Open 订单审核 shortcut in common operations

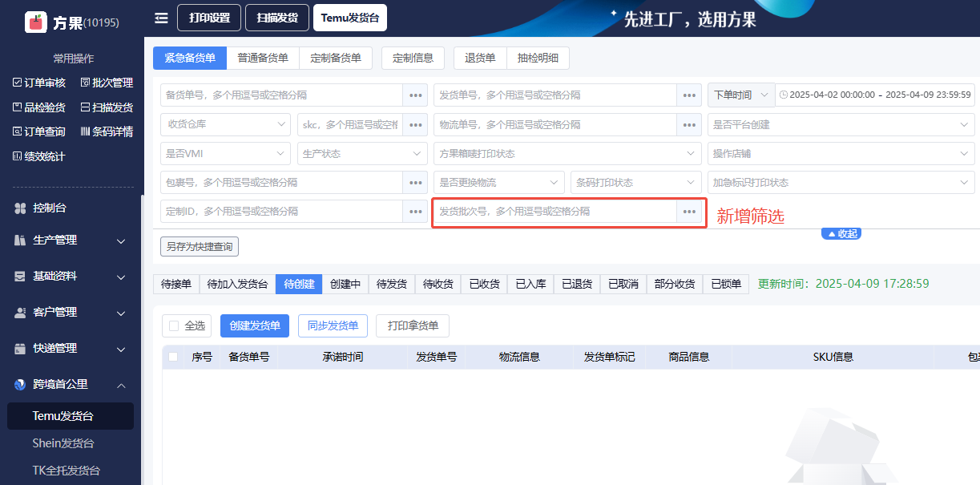(39, 83)
